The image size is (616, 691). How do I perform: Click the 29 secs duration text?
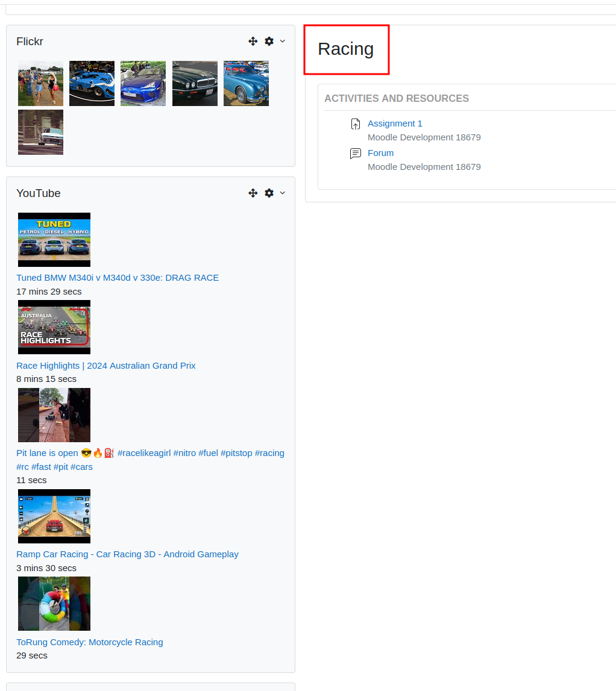click(32, 655)
